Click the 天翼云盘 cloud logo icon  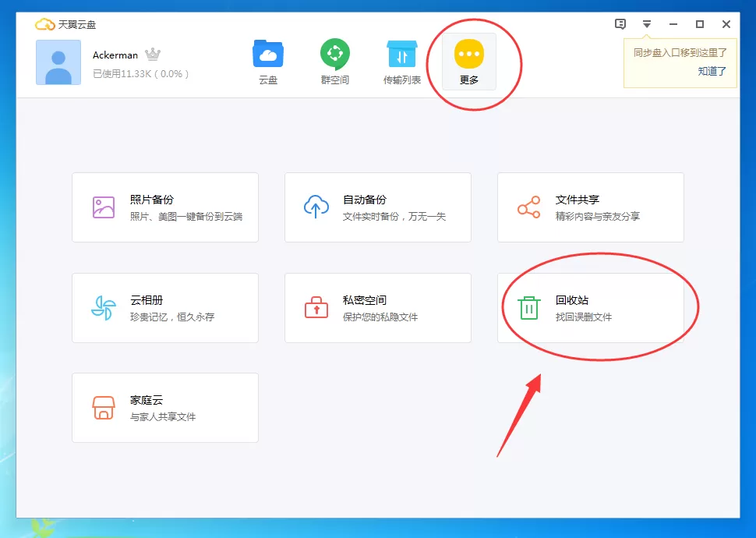pyautogui.click(x=45, y=24)
